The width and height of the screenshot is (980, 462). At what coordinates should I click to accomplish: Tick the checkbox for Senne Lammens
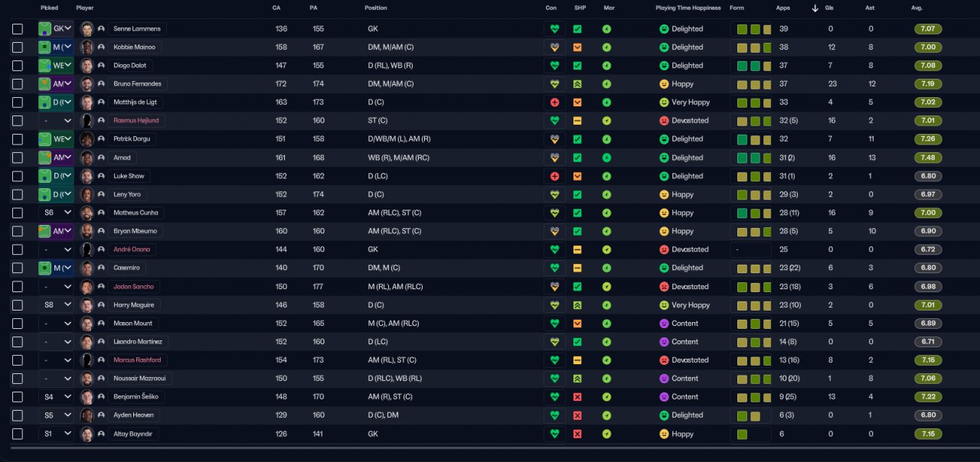[18, 29]
